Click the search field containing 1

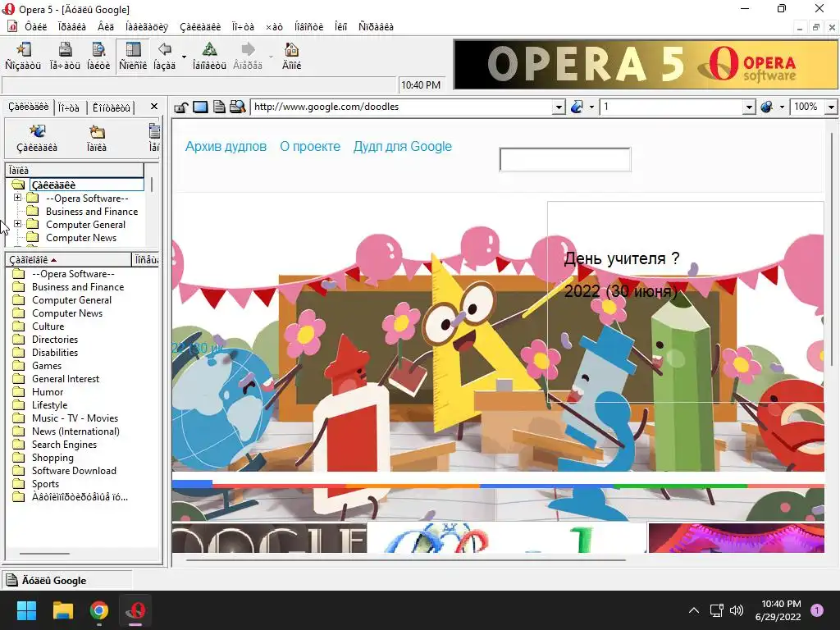[x=672, y=107]
